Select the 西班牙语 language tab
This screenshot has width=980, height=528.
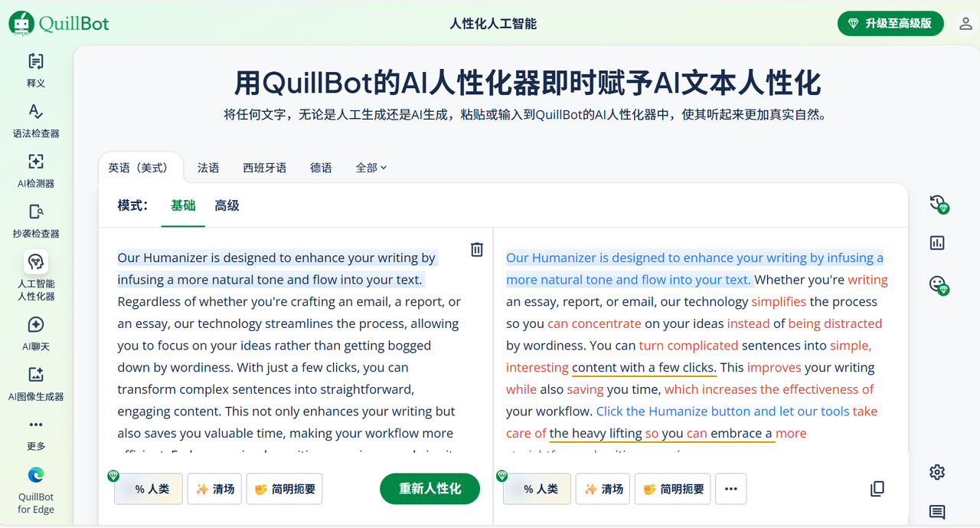[x=265, y=167]
